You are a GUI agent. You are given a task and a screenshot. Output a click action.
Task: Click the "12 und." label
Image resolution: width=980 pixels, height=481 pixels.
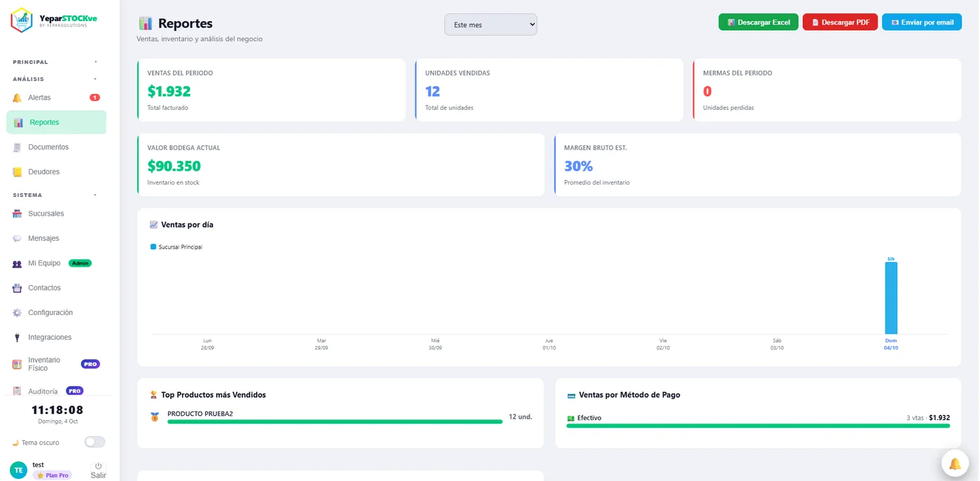[x=520, y=417]
